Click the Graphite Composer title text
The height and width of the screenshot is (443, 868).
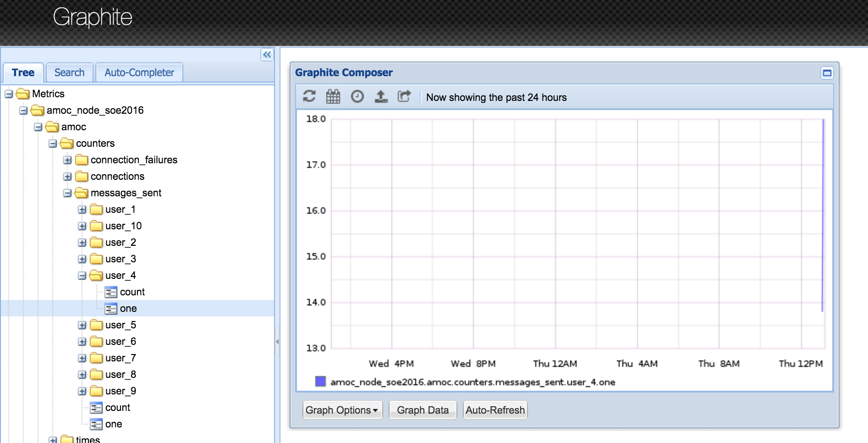344,72
